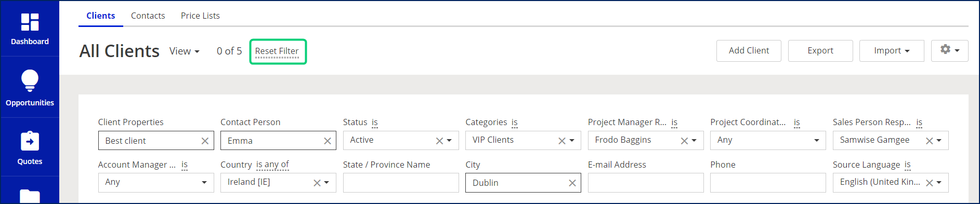Click the E-mail Address input field
This screenshot has width=980, height=204.
click(x=646, y=183)
